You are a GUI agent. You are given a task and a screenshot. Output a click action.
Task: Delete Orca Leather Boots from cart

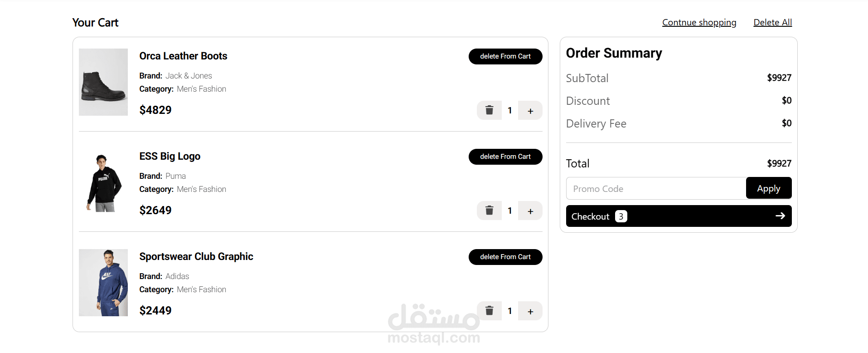click(x=505, y=56)
